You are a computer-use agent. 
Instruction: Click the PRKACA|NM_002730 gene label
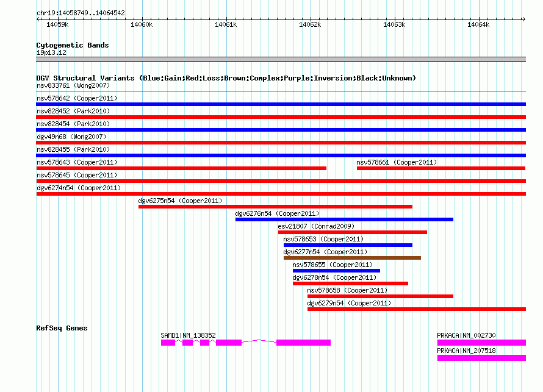pyautogui.click(x=466, y=335)
